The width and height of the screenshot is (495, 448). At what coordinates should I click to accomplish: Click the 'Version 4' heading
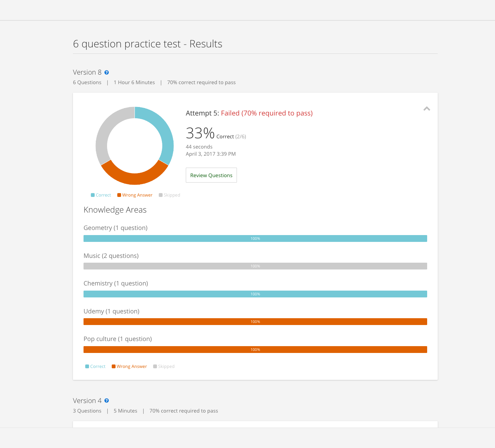click(x=87, y=401)
